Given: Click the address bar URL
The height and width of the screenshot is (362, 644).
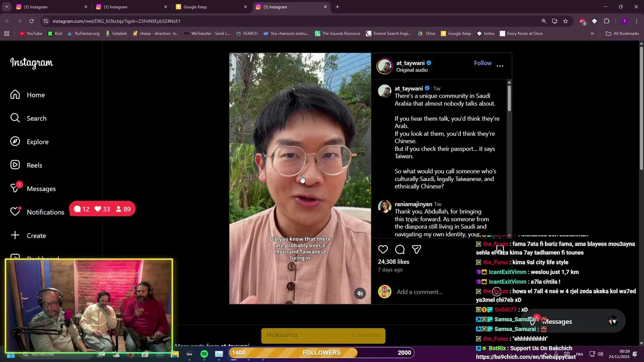Looking at the screenshot, I should [x=116, y=21].
